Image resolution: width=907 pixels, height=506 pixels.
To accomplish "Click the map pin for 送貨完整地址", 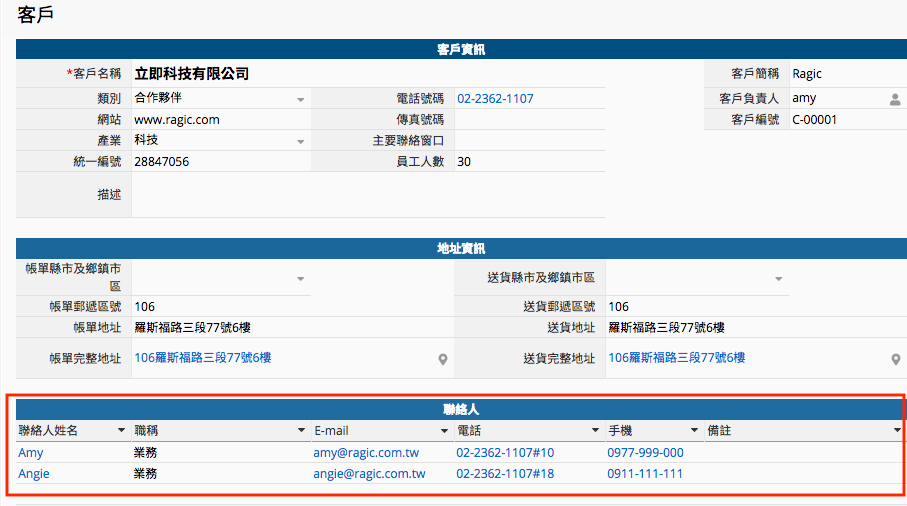I will pyautogui.click(x=896, y=360).
